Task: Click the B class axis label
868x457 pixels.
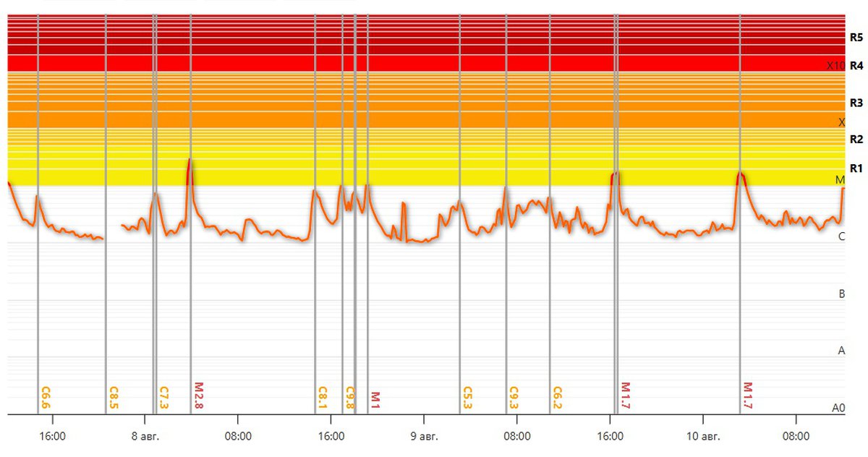Action: pyautogui.click(x=841, y=294)
